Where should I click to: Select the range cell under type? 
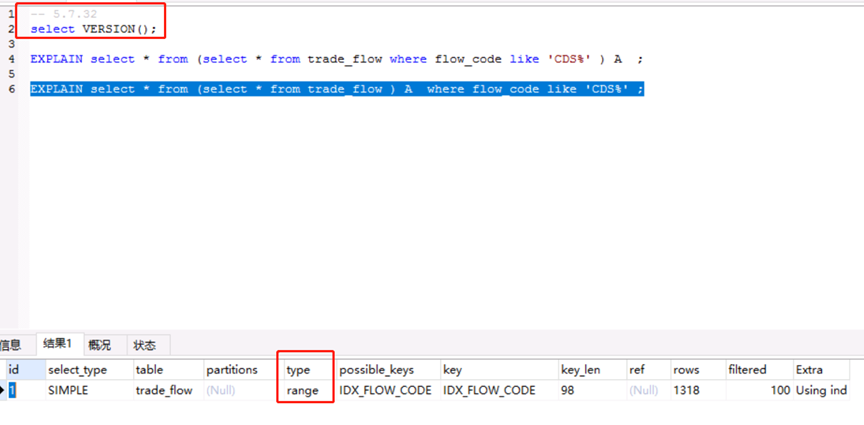pos(309,390)
